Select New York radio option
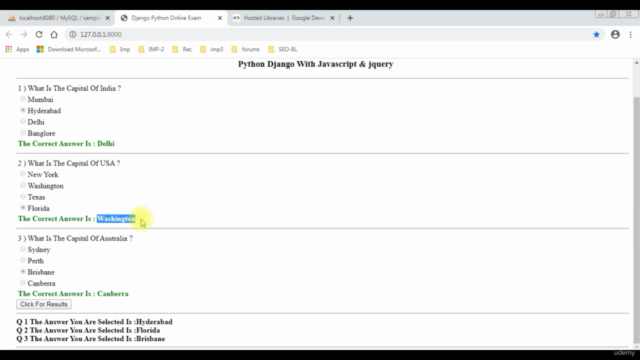640x360 pixels. click(x=23, y=174)
